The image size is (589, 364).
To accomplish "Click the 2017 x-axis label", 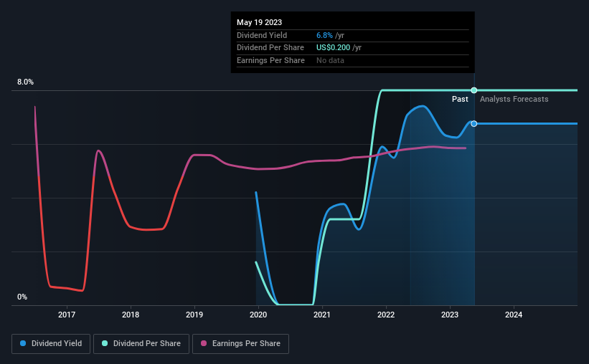I will click(67, 315).
